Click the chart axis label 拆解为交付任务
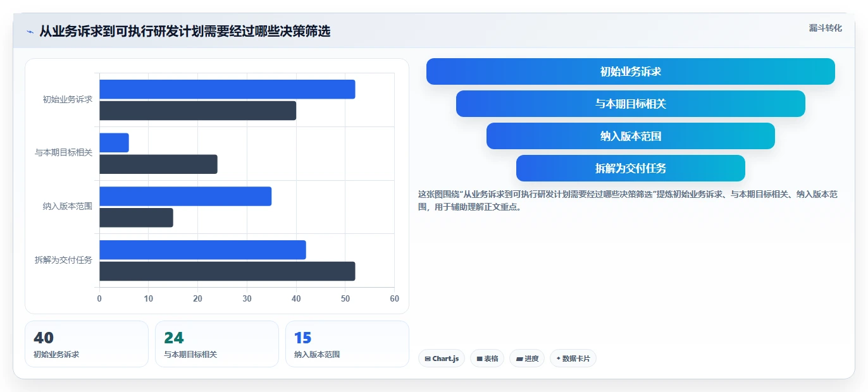 point(63,260)
